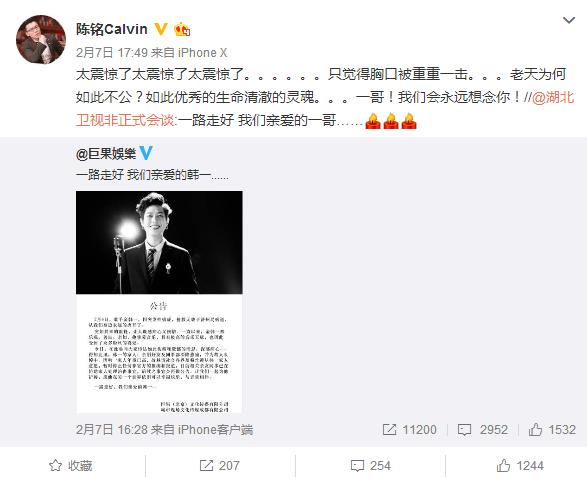Open the iPhone客户端 source link
587x478 pixels.
(215, 430)
